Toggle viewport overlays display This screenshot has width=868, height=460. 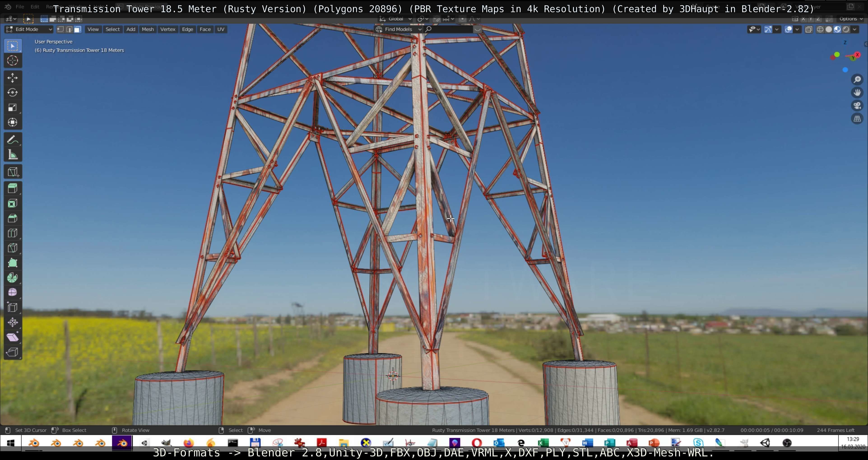(x=789, y=29)
